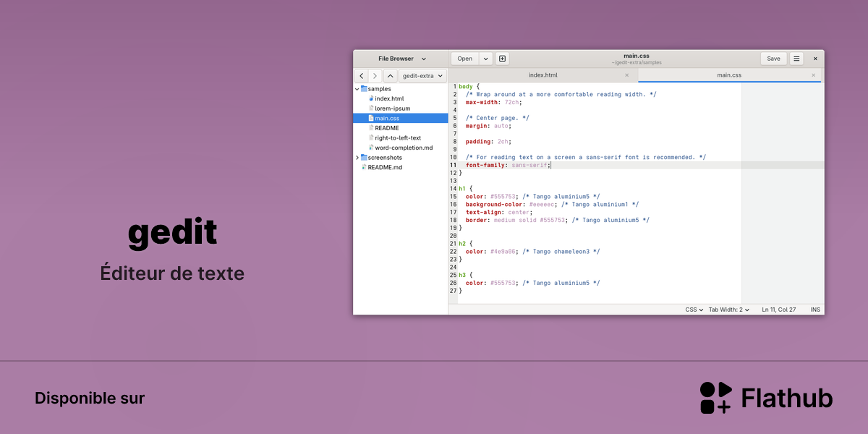This screenshot has width=868, height=434.
Task: Click the new document icon button
Action: click(503, 59)
